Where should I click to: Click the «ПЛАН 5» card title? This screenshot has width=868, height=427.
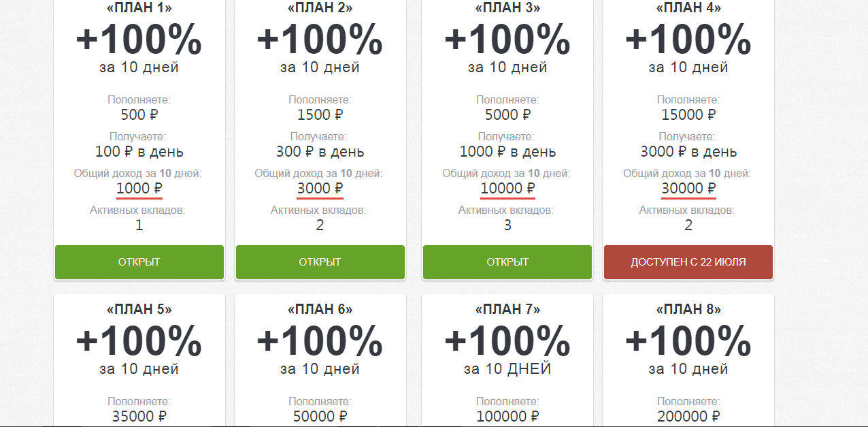coord(139,309)
